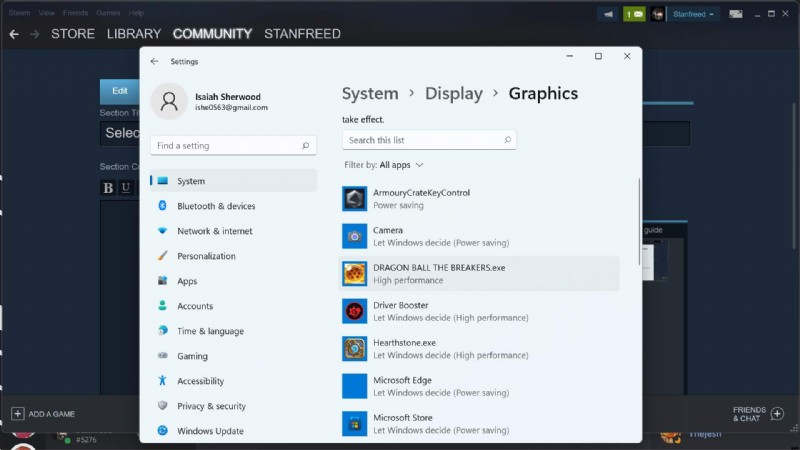Open the Help menu in Steam
The width and height of the screenshot is (800, 450).
pyautogui.click(x=136, y=13)
